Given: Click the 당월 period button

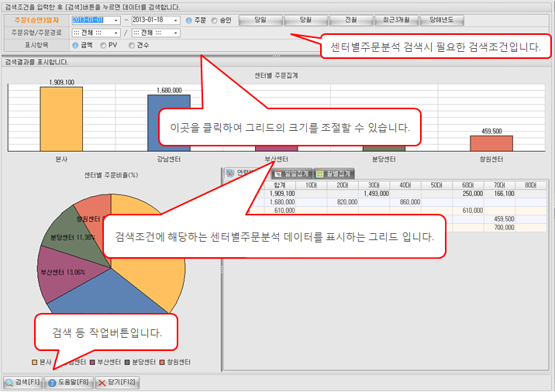Looking at the screenshot, I should pyautogui.click(x=306, y=20).
